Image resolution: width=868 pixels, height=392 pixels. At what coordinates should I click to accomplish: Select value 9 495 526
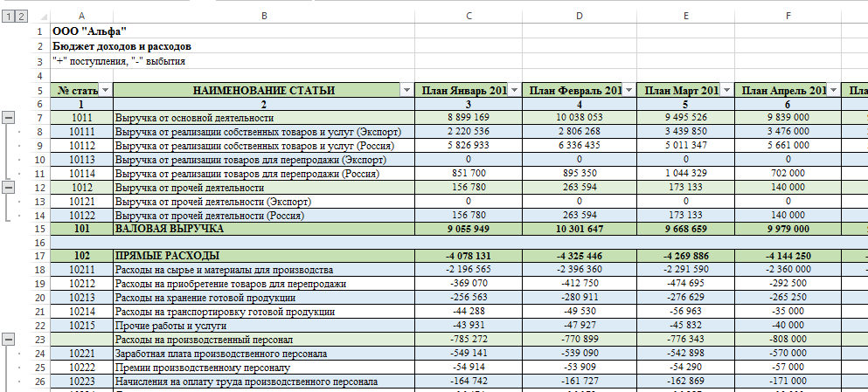point(686,118)
